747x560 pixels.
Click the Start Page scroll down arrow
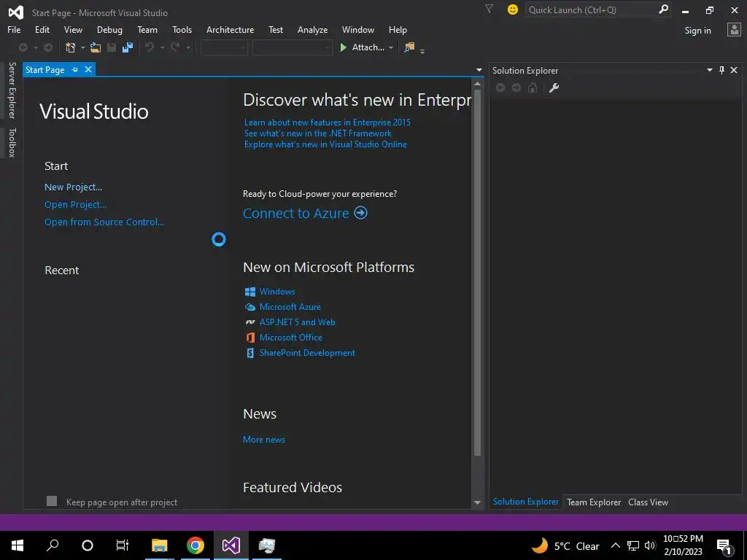click(477, 502)
